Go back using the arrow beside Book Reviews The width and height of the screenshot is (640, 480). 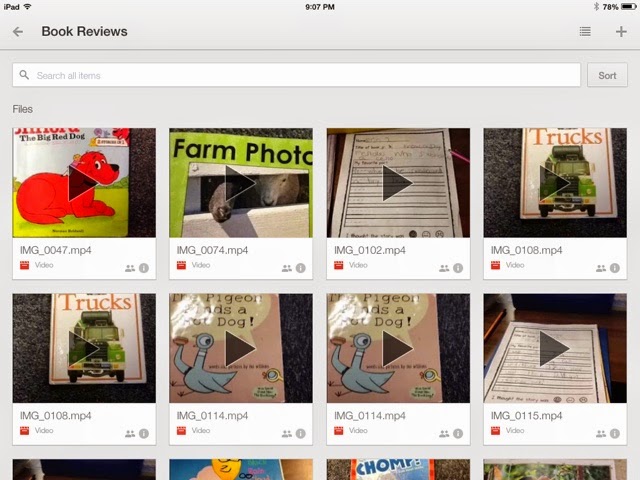18,31
